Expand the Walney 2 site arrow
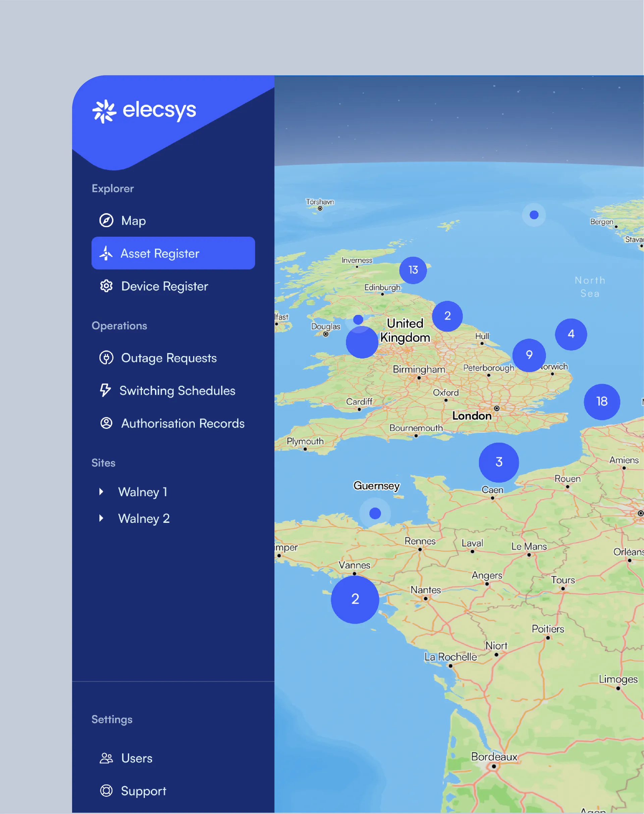This screenshot has height=814, width=644. [x=101, y=518]
